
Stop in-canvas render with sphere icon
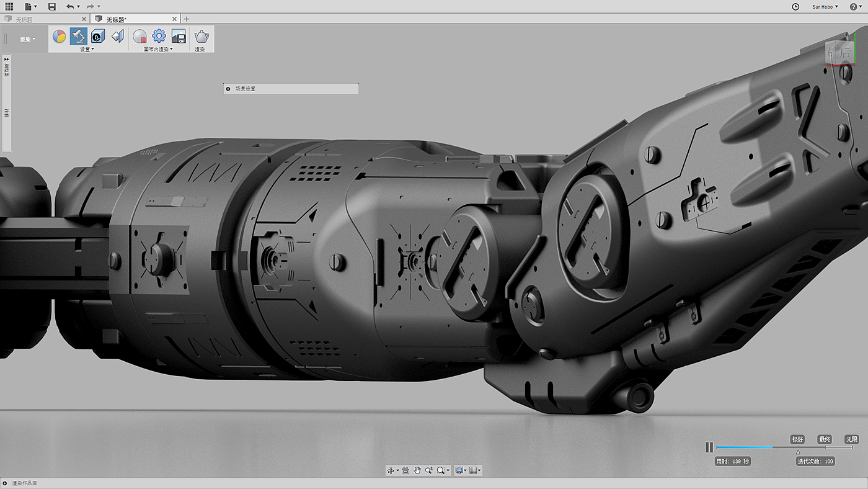pos(139,36)
